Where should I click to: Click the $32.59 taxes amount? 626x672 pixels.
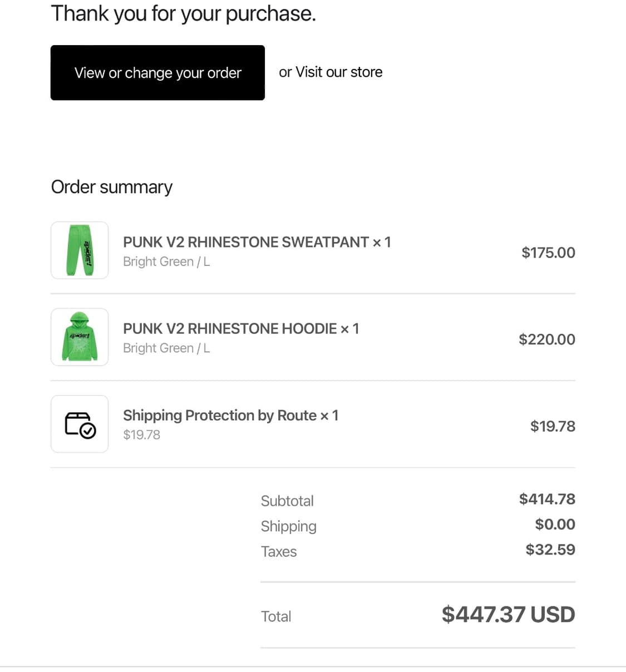pos(550,550)
